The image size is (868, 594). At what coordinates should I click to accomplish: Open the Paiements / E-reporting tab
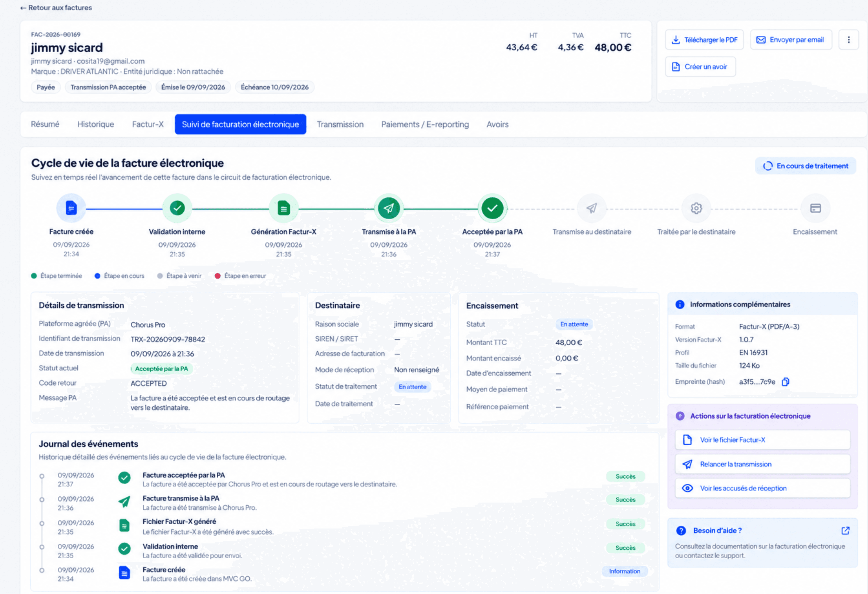425,124
